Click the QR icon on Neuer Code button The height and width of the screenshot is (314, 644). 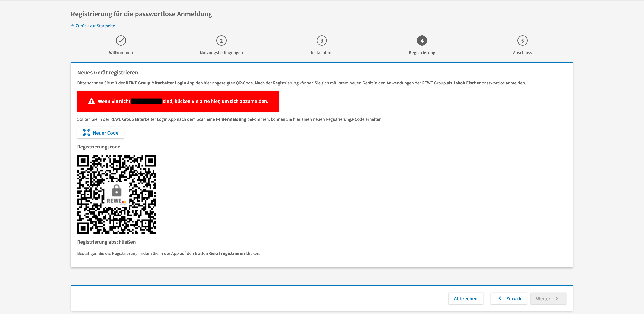point(86,133)
